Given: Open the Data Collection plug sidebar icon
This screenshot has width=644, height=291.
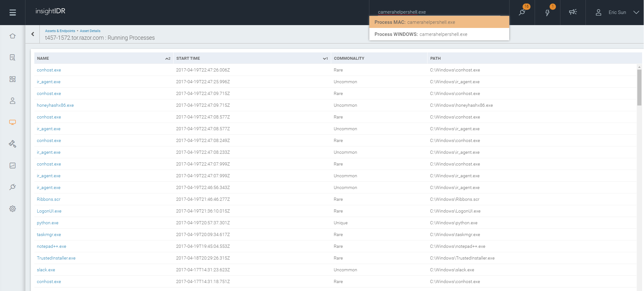Looking at the screenshot, I should tap(13, 187).
